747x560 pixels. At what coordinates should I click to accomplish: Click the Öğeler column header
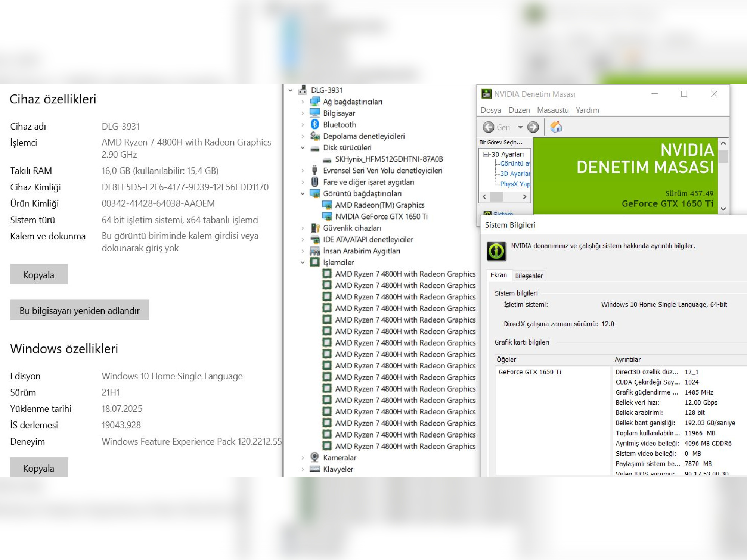[x=553, y=360]
